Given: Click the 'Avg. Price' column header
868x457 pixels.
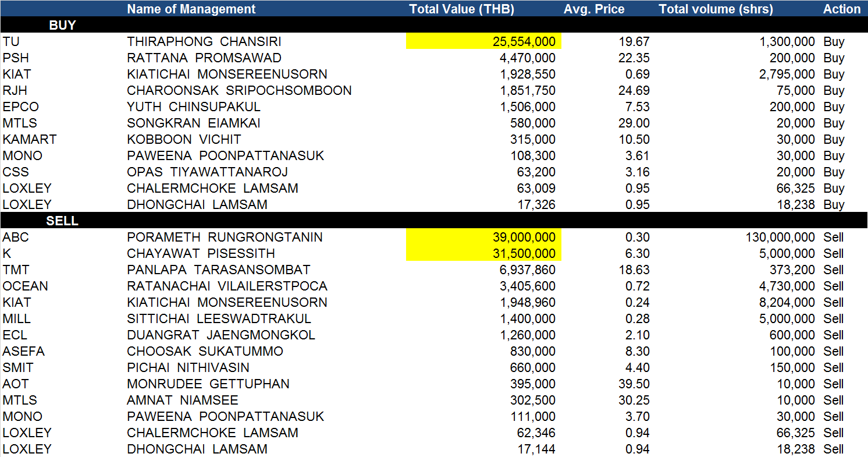Looking at the screenshot, I should [594, 9].
